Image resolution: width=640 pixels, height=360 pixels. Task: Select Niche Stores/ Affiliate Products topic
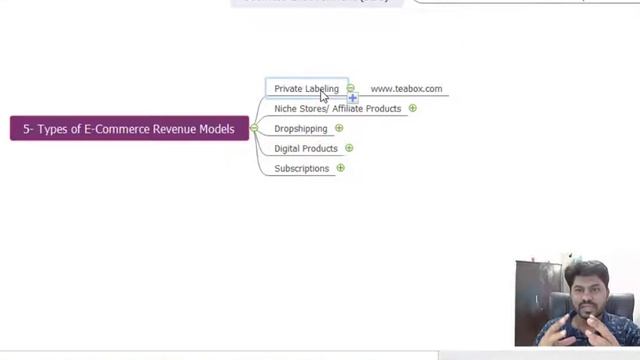click(x=338, y=109)
